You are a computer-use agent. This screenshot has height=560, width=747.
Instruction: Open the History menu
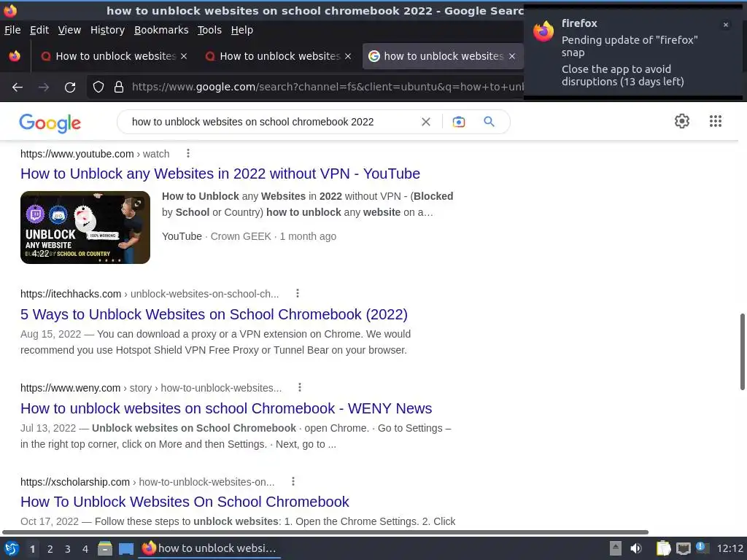(107, 30)
